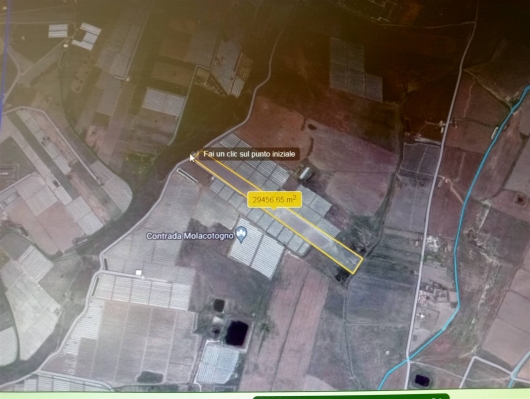The image size is (530, 399).
Task: Select the yellow 29456.65 m² area label
Action: tap(274, 200)
